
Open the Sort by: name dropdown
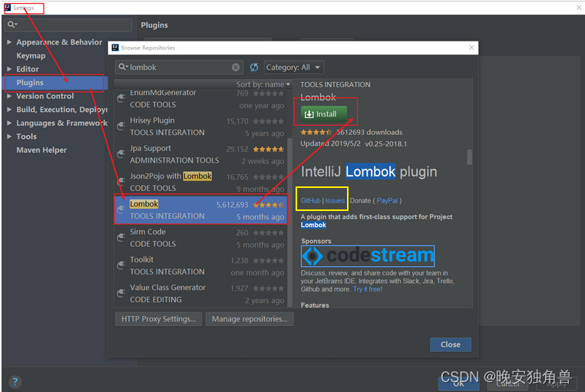point(263,84)
